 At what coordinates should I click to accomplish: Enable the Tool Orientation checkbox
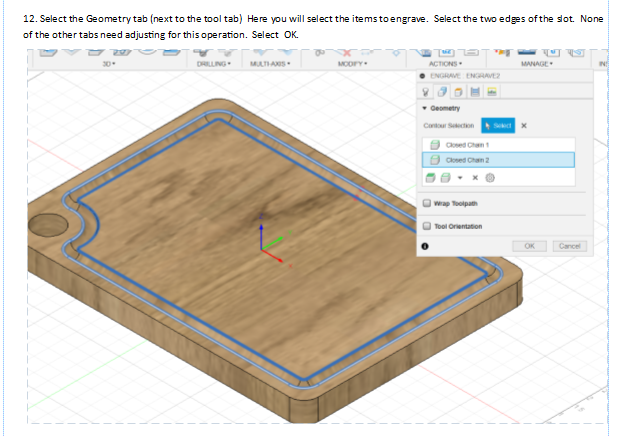tap(427, 226)
